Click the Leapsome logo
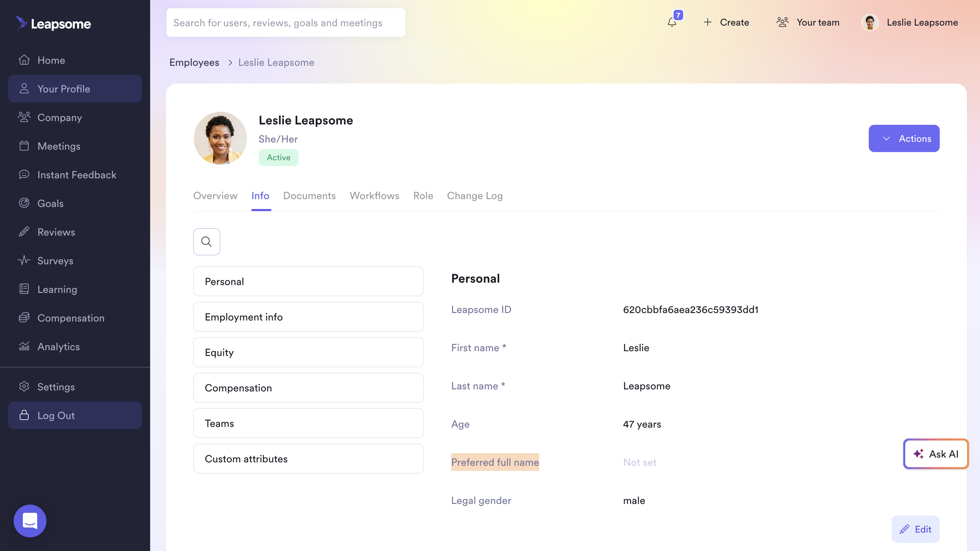Screen dimensions: 980x551 [x=53, y=24]
